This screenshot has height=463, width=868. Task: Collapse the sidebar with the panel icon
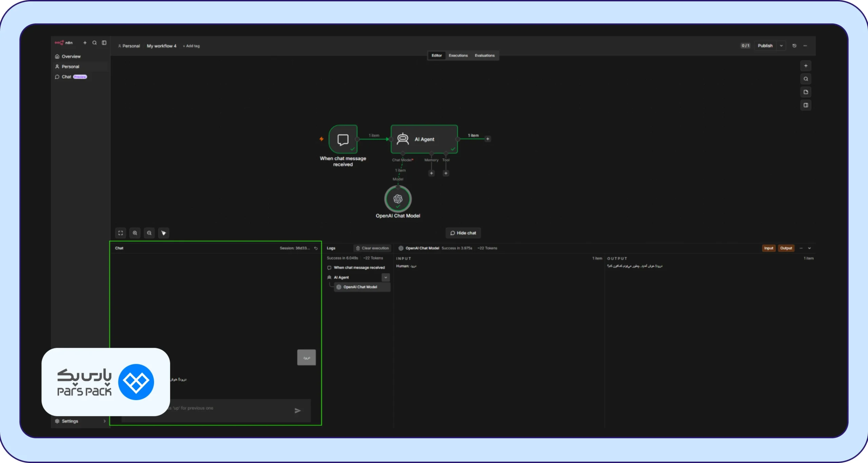(x=104, y=43)
